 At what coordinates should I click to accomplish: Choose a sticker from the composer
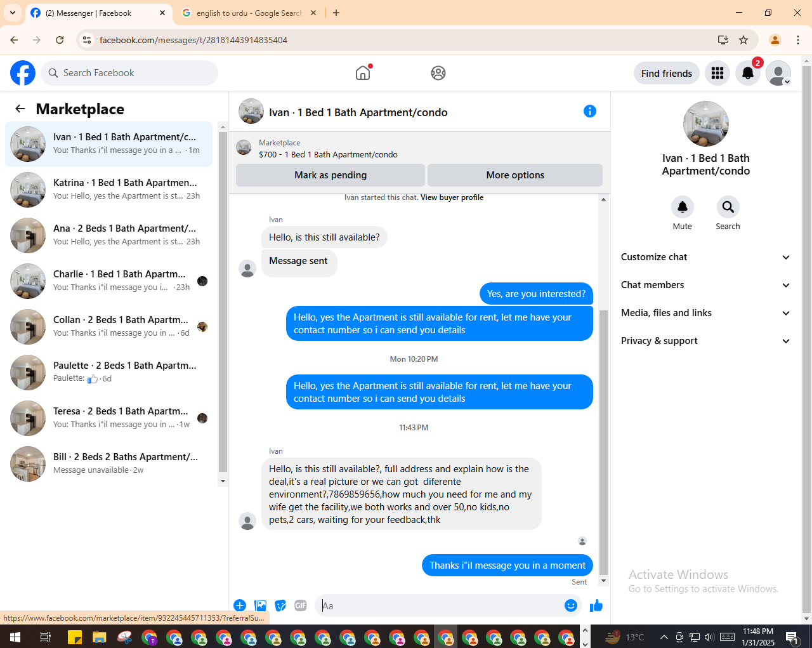(280, 605)
